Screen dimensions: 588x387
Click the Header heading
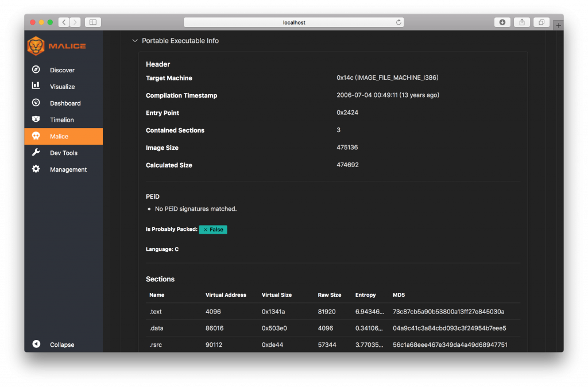[158, 64]
